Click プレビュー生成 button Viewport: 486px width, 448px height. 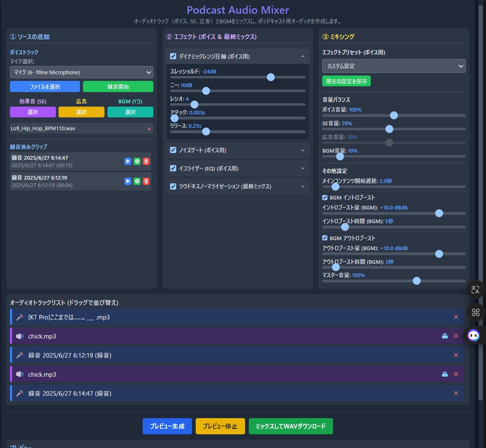167,426
